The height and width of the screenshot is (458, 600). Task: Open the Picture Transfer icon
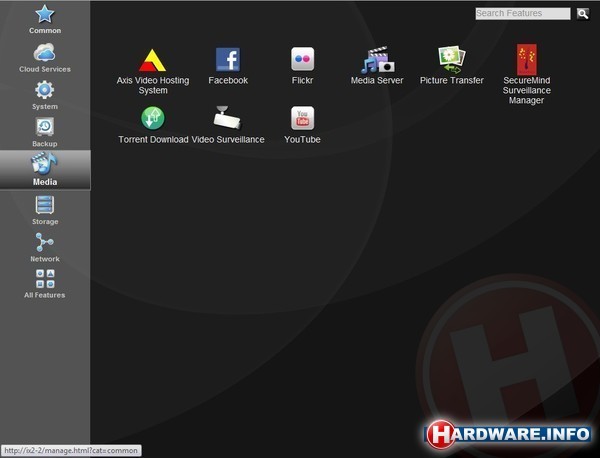tap(452, 60)
